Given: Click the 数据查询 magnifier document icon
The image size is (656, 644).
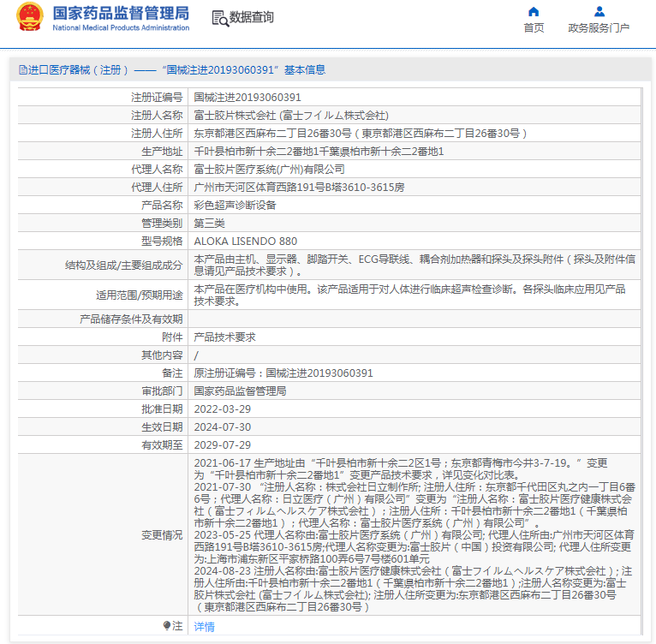Looking at the screenshot, I should coord(218,18).
